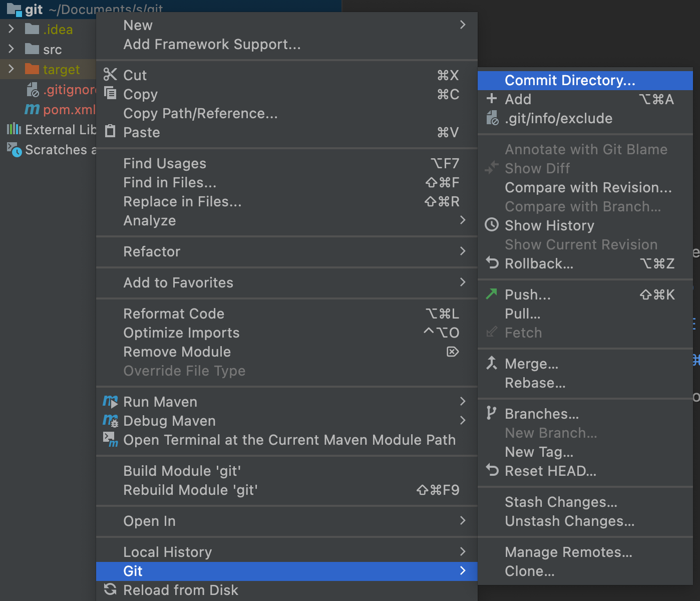Image resolution: width=700 pixels, height=601 pixels.
Task: Open pom.xml file in project tree
Action: [x=68, y=110]
